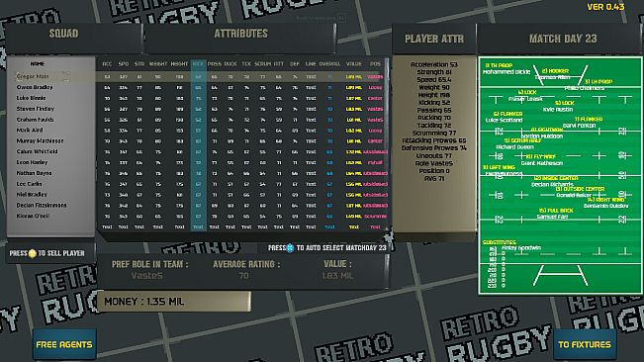Click the Defensive Prowes attribute line
Image resolution: width=644 pixels, height=362 pixels.
point(433,148)
